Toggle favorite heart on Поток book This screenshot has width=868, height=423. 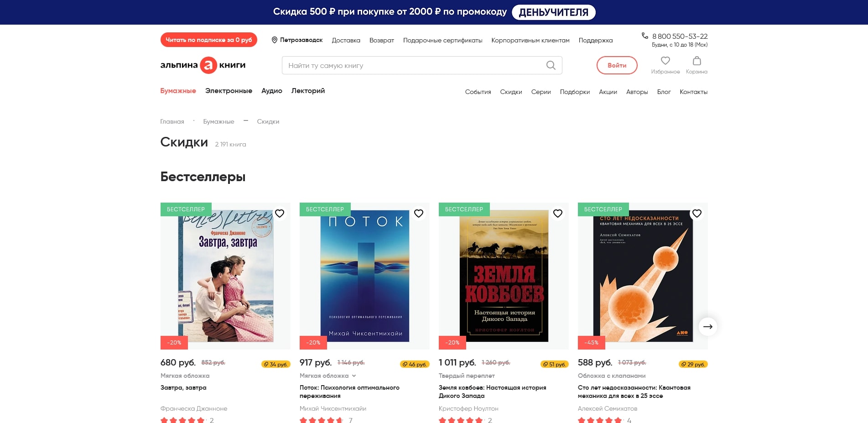pyautogui.click(x=419, y=214)
